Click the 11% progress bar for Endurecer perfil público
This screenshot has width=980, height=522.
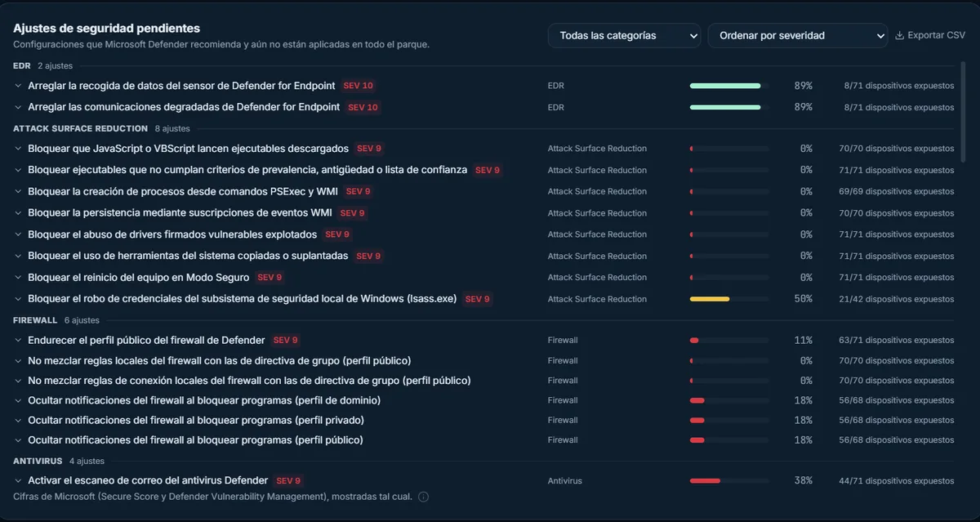[729, 340]
